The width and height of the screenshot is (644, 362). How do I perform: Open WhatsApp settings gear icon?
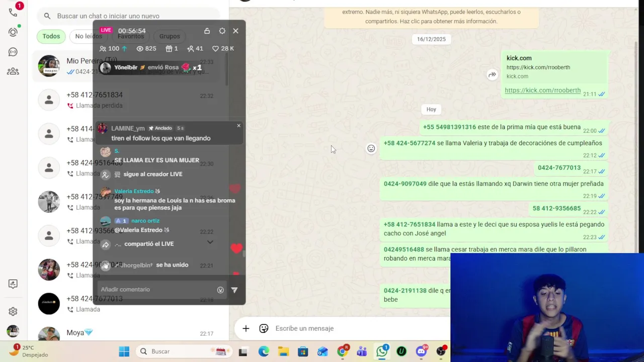click(x=13, y=312)
